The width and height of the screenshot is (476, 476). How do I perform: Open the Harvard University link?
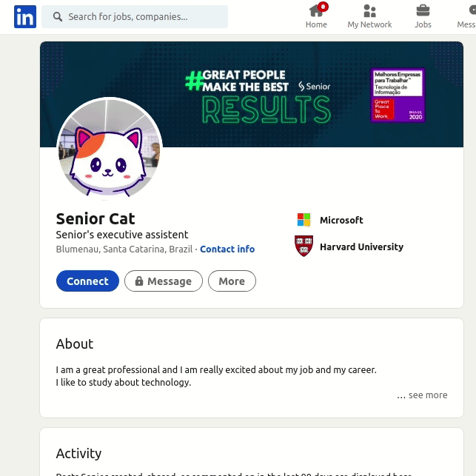361,247
